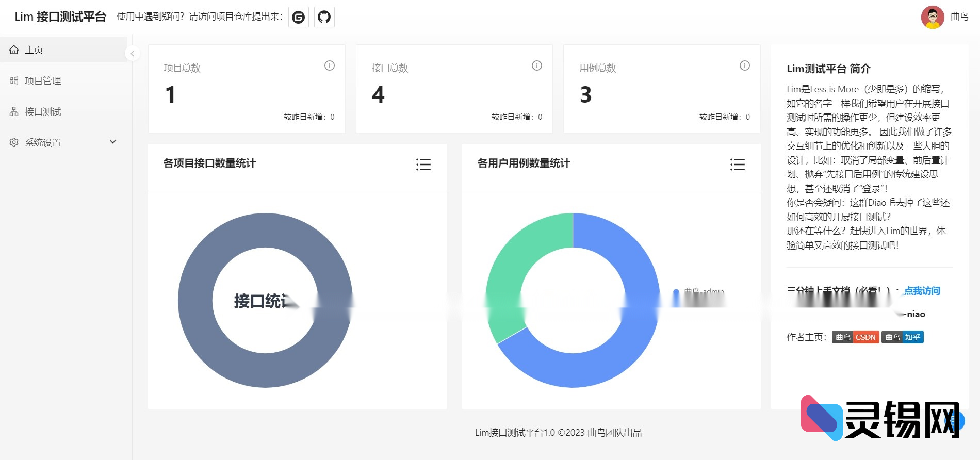The image size is (980, 460).
Task: Click the Lim 接口测试平台 title
Action: point(60,17)
